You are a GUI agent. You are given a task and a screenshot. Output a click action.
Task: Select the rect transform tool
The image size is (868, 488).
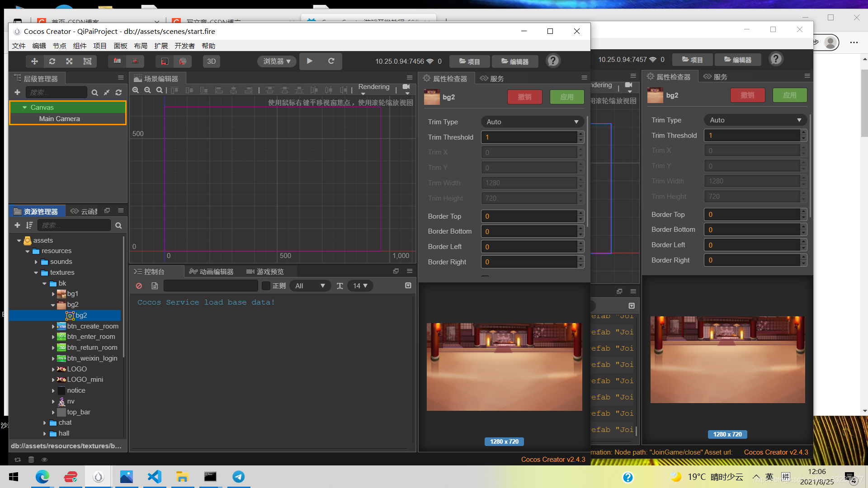click(x=87, y=61)
